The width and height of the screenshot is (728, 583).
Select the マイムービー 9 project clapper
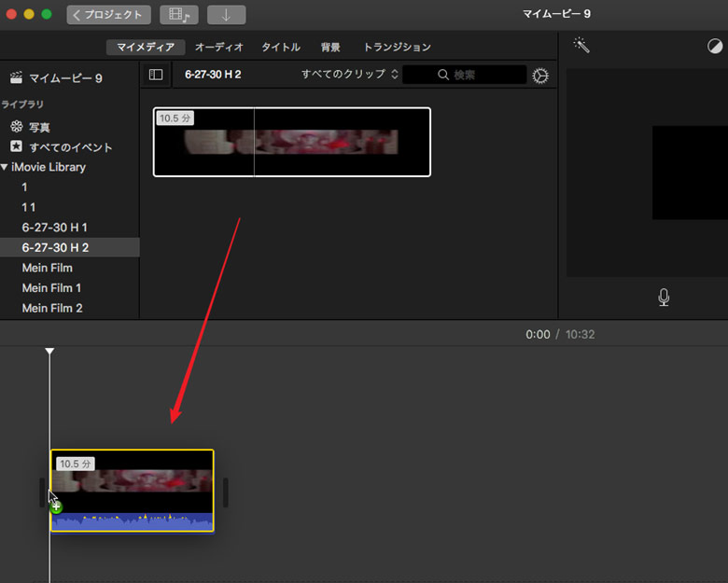(x=16, y=78)
